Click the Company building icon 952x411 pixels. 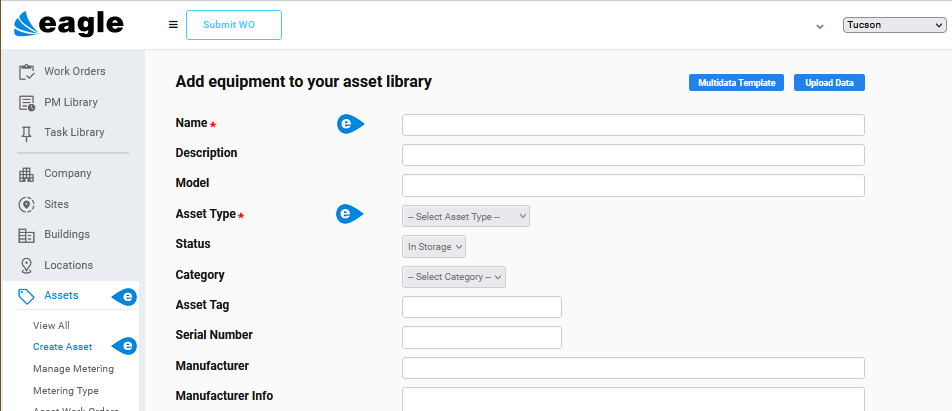click(x=27, y=174)
